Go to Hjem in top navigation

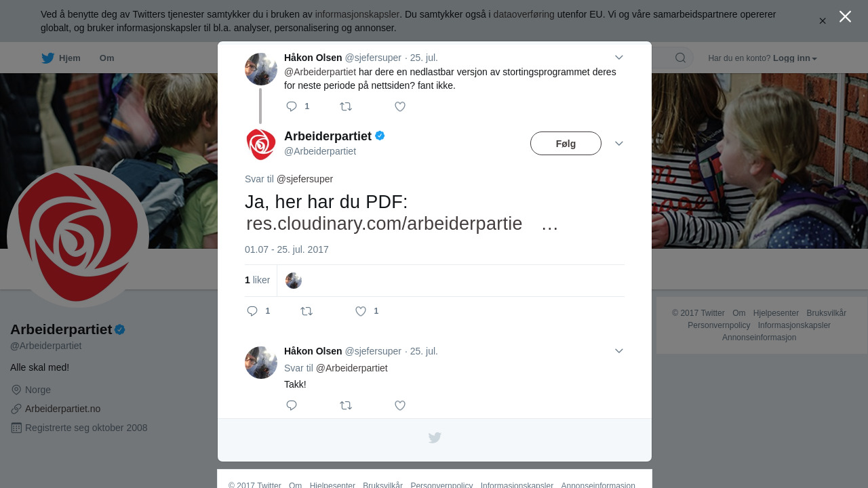point(61,58)
